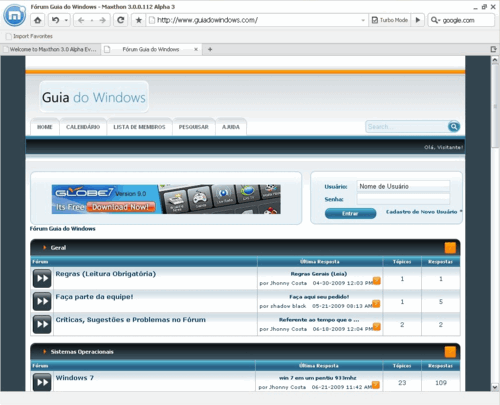Click the Globe7 Download Now banner
500x405 pixels.
click(x=166, y=199)
